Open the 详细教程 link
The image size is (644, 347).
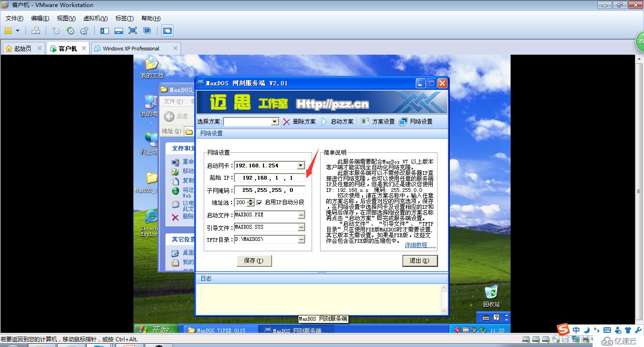[x=420, y=245]
